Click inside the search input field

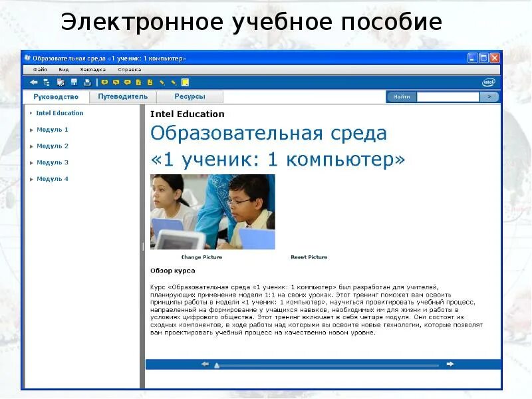448,96
